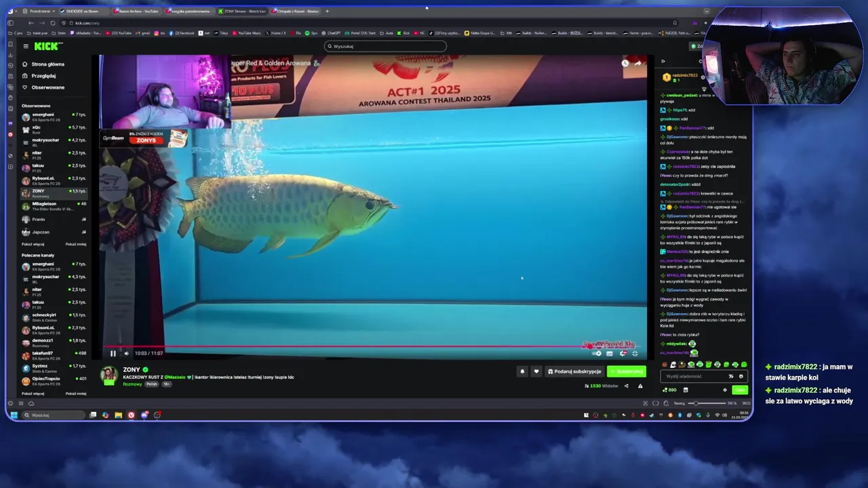Click the Polish language tag

tap(152, 384)
